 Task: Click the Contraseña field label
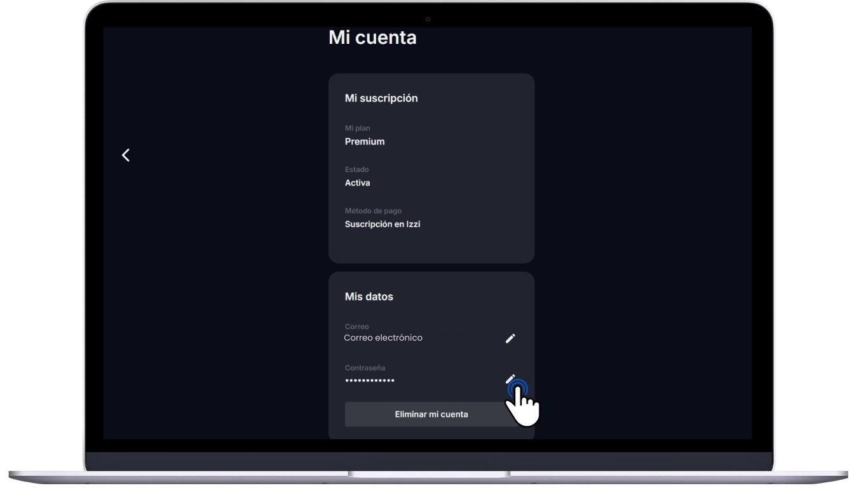[364, 368]
